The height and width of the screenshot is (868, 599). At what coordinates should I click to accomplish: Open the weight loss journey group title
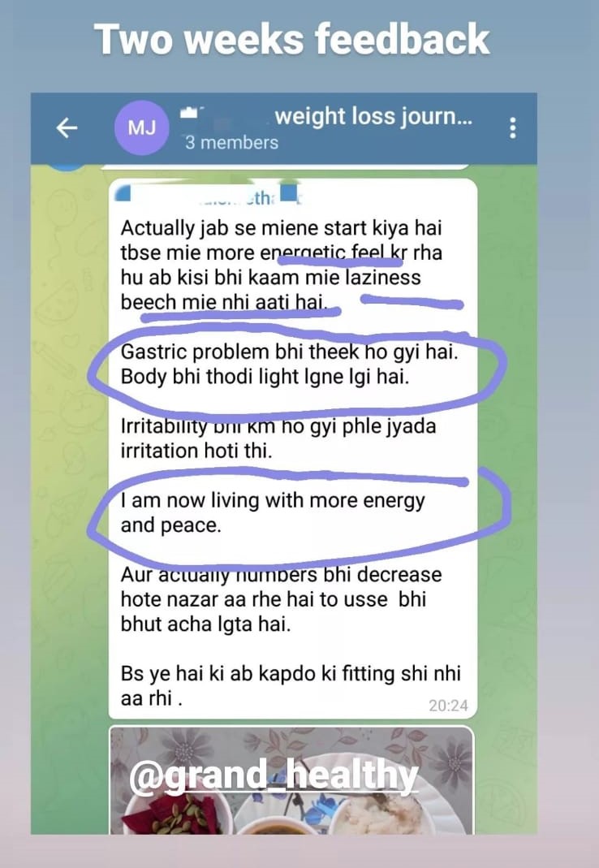[x=373, y=116]
